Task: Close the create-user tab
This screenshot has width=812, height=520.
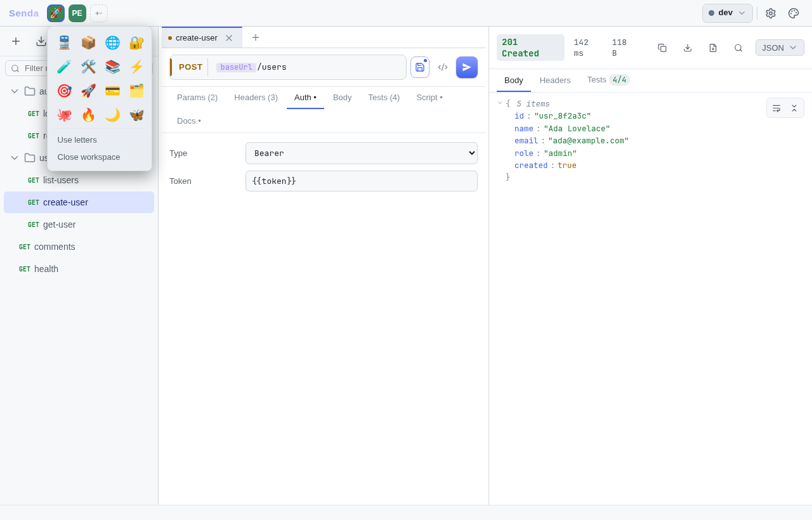Action: [229, 38]
